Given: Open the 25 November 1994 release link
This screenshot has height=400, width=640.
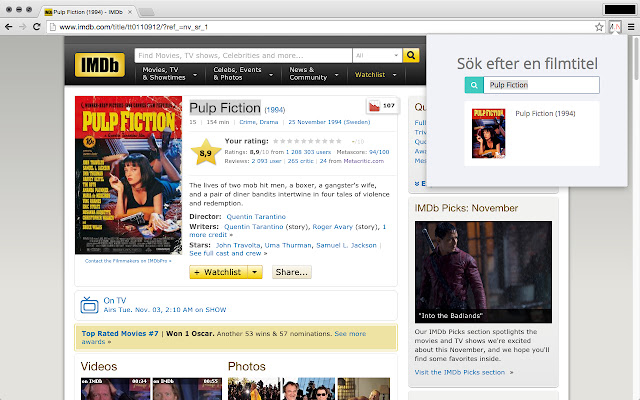Looking at the screenshot, I should click(329, 122).
